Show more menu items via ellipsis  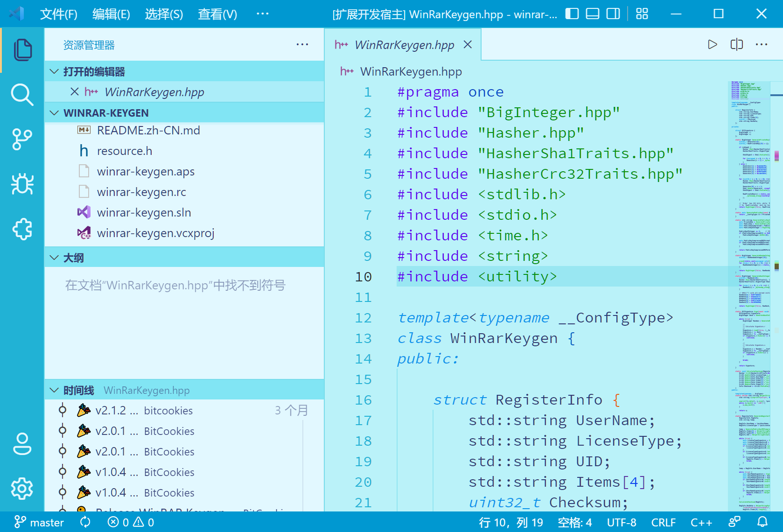pos(263,14)
